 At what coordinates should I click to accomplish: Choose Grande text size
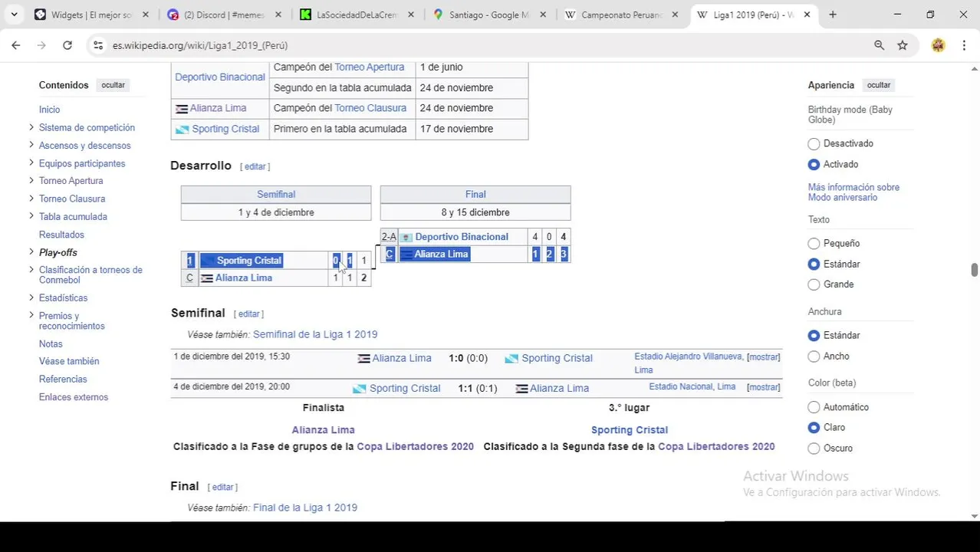click(814, 284)
